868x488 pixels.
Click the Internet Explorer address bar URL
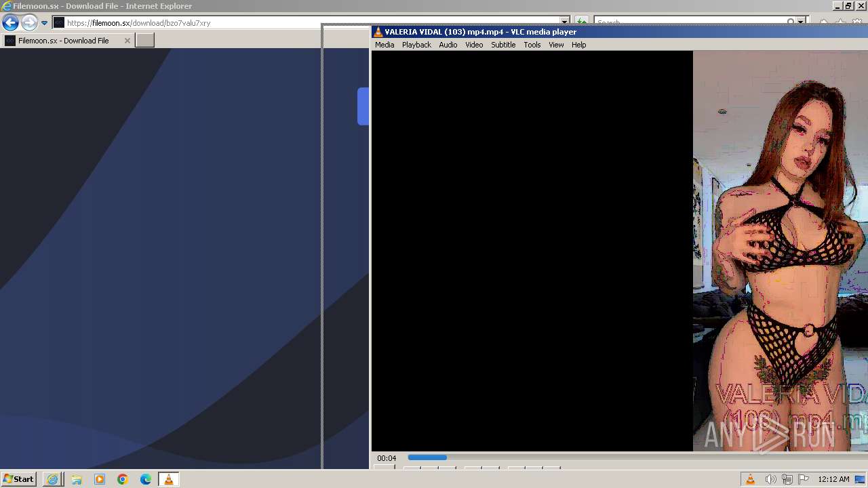pyautogui.click(x=138, y=23)
